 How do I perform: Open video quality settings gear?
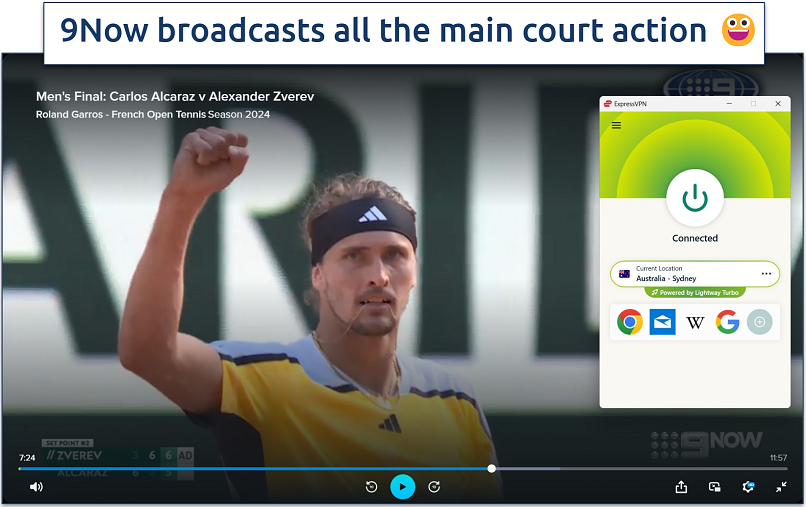[748, 486]
